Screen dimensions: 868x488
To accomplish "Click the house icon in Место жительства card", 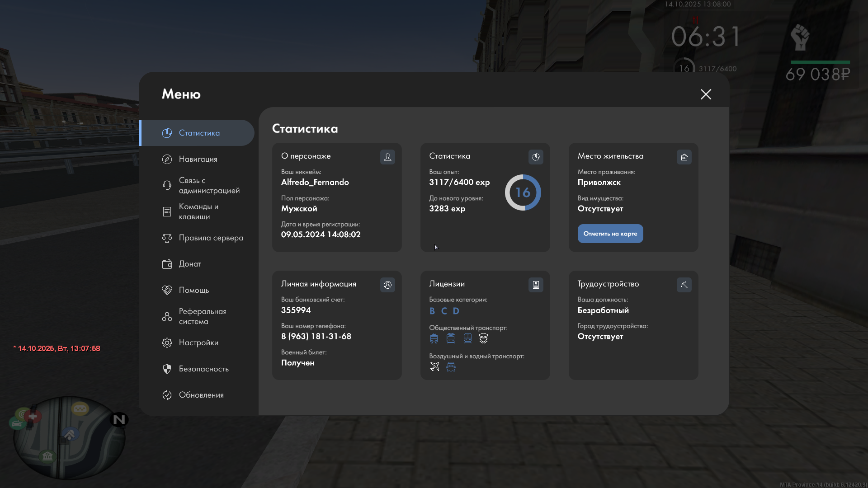I will click(684, 157).
